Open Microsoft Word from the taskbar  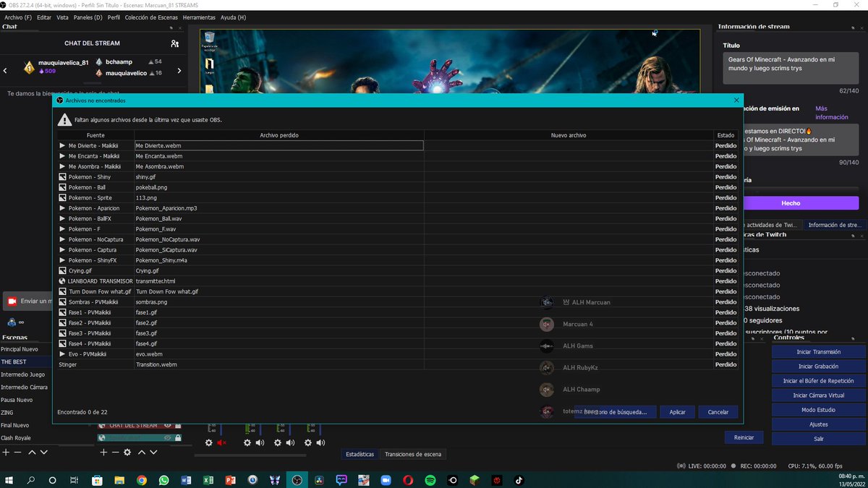tap(186, 480)
